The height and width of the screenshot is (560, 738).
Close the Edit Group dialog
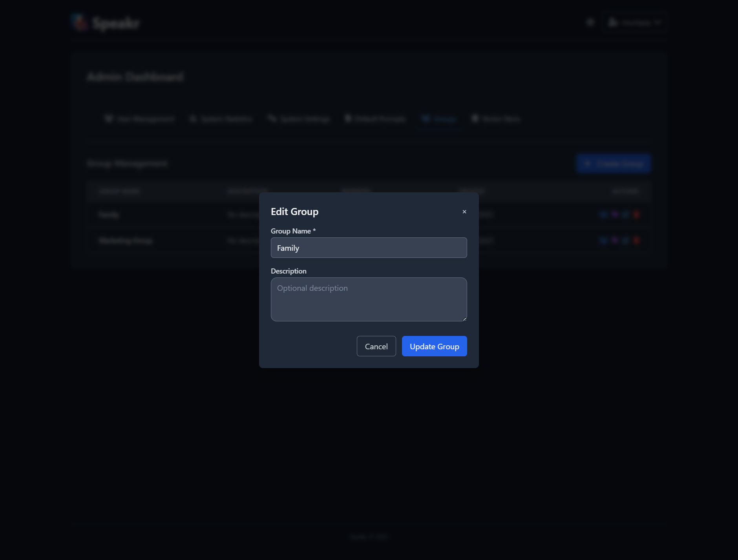pyautogui.click(x=464, y=212)
